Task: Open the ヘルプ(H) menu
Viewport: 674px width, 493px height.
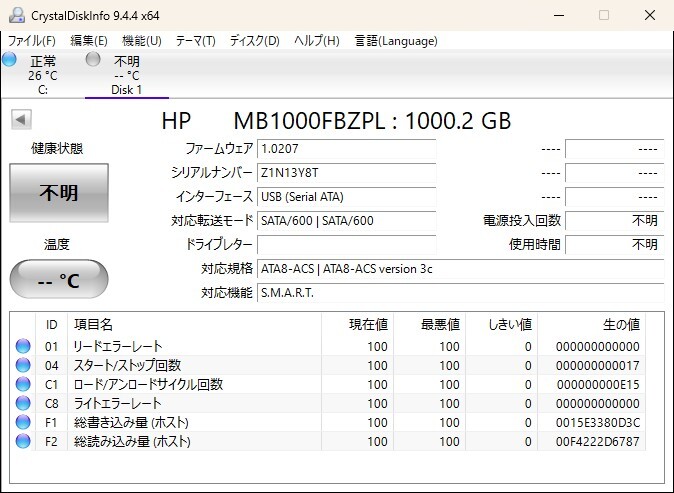Action: tap(317, 41)
